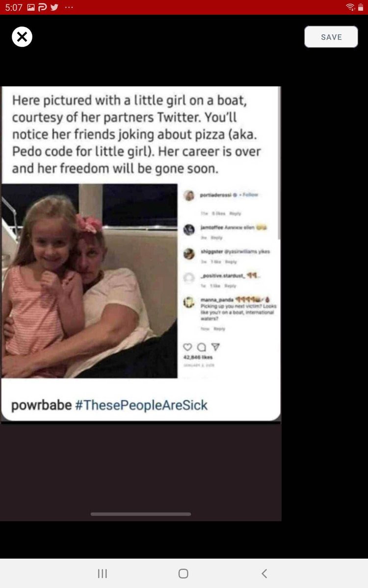Go to the home screen with the Home button
The image size is (368, 588).
184,574
